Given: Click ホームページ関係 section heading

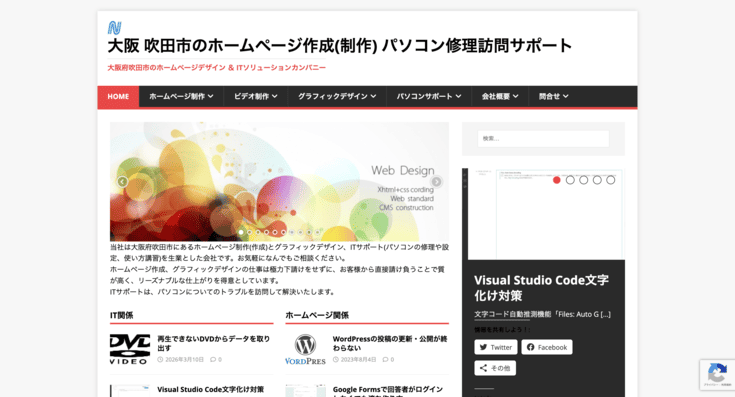Looking at the screenshot, I should tap(317, 315).
